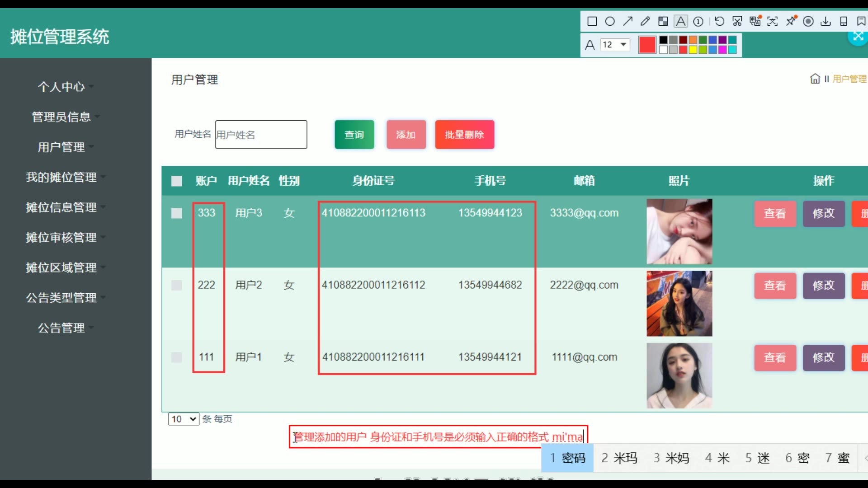Screen dimensions: 868x488
Task: Select the ellipse annotation tool
Action: click(x=610, y=21)
